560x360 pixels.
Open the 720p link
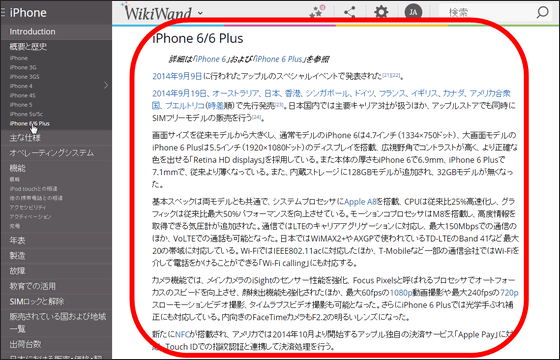(509, 293)
